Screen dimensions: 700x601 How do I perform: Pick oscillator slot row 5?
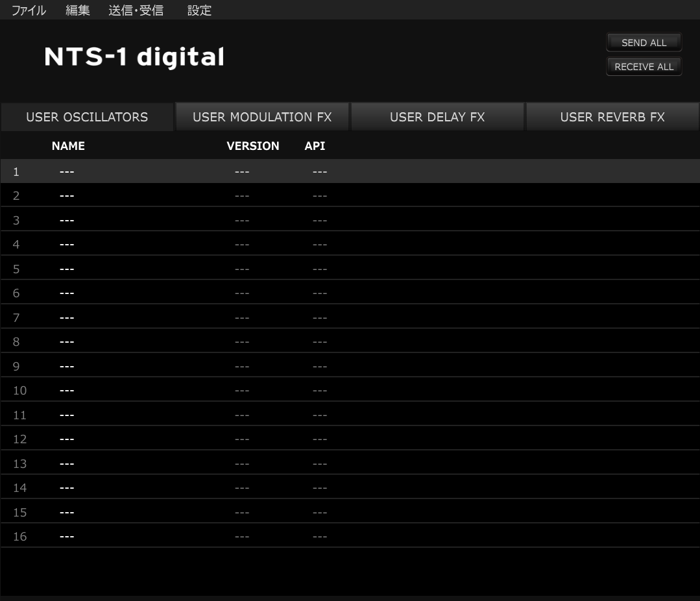(x=350, y=269)
